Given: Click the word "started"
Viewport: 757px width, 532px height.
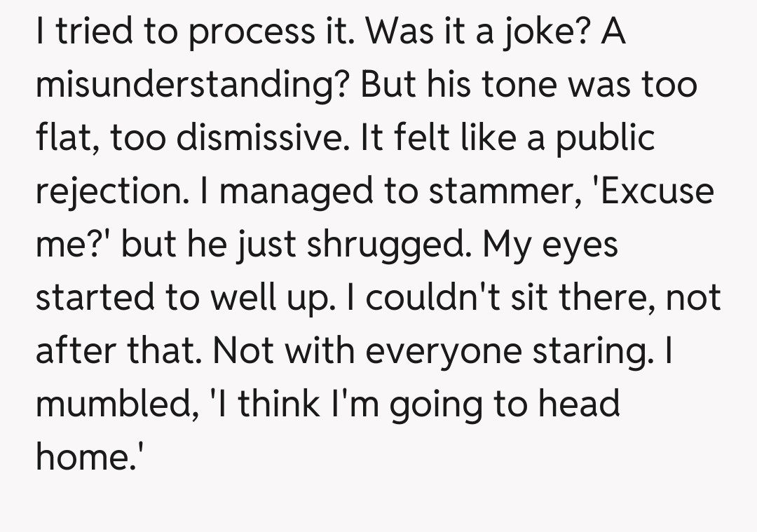Looking at the screenshot, I should (94, 297).
